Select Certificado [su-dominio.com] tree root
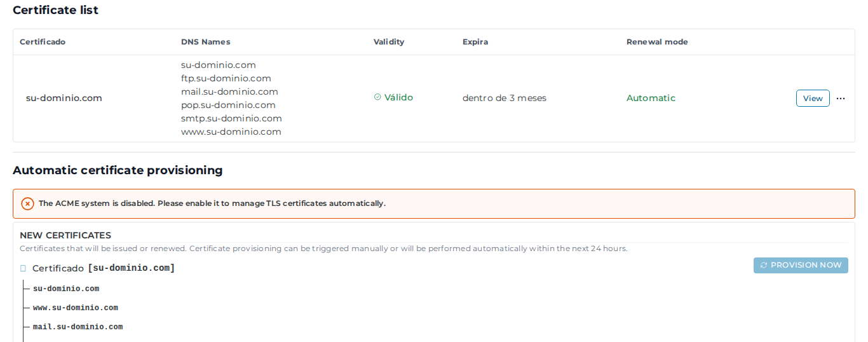 pos(104,268)
